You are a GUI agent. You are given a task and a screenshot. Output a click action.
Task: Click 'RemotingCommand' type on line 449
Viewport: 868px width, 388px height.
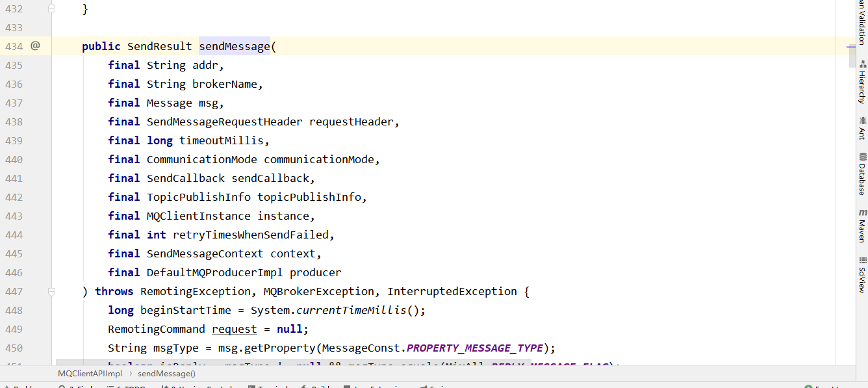(x=157, y=329)
